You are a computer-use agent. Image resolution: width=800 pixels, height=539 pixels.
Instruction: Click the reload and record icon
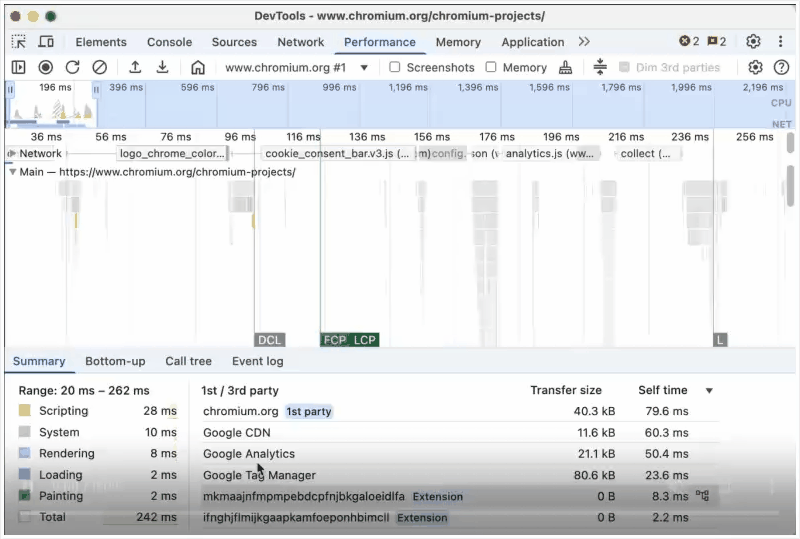[x=72, y=67]
